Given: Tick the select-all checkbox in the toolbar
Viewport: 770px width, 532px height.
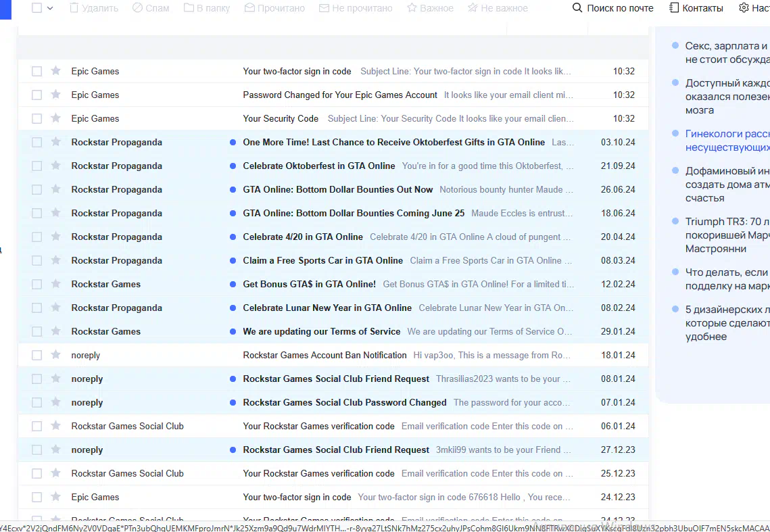Looking at the screenshot, I should point(37,8).
